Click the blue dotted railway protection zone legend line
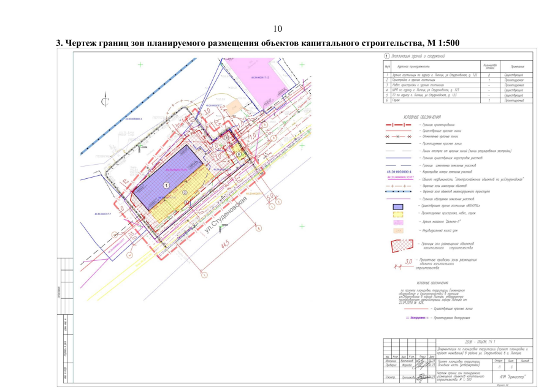Screen dimensions: 555x392 pyautogui.click(x=397, y=192)
